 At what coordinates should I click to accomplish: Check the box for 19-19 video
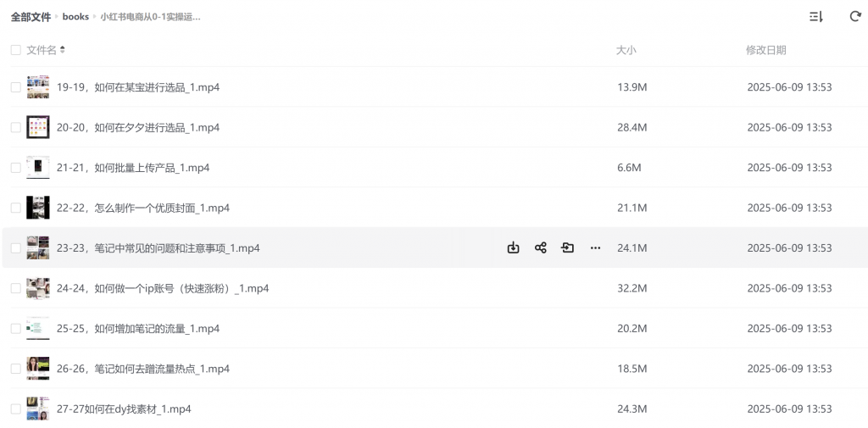click(15, 87)
